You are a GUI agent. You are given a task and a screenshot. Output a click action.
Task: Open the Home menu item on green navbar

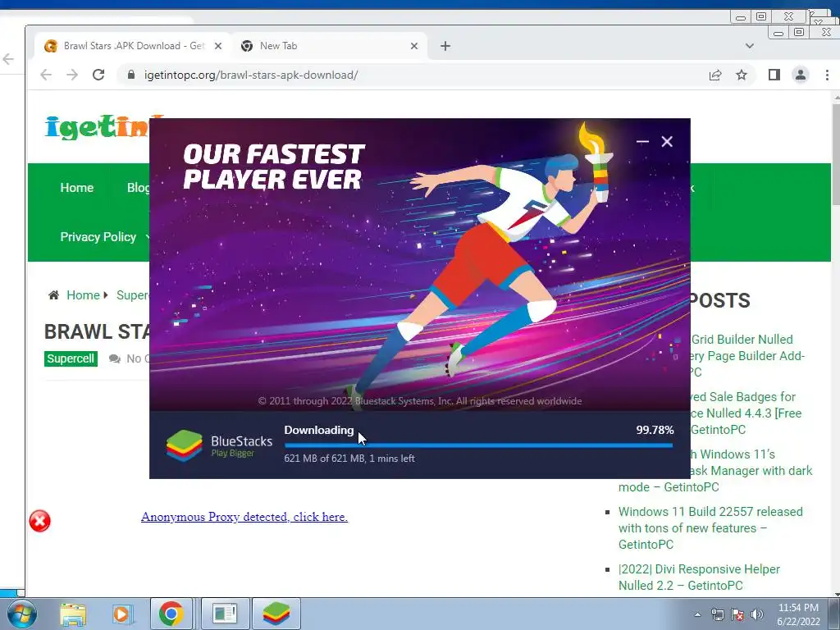point(76,188)
